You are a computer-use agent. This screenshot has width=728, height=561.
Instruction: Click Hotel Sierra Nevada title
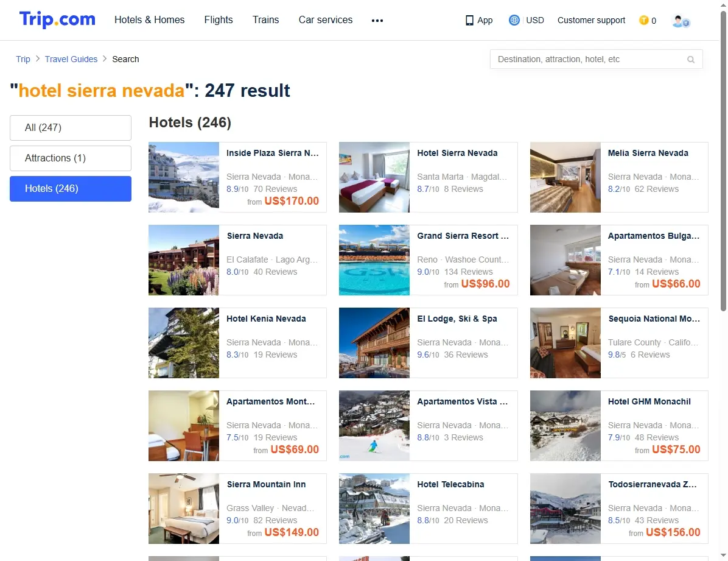tap(457, 153)
